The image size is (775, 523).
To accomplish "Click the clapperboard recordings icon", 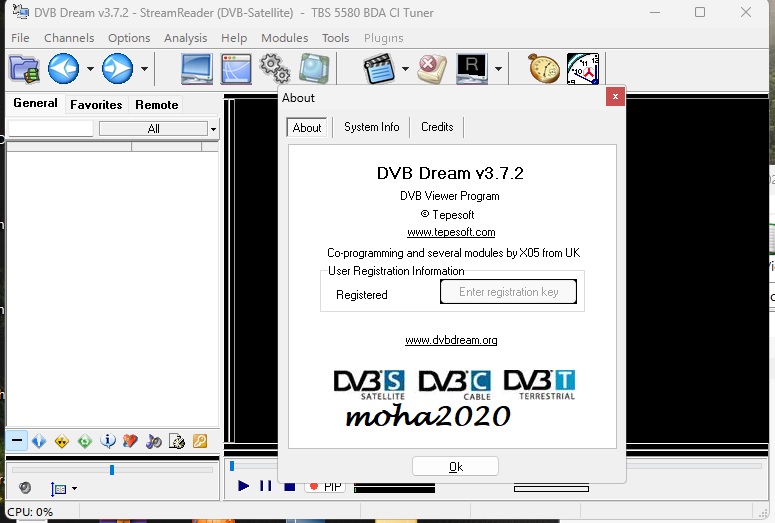I will [379, 69].
